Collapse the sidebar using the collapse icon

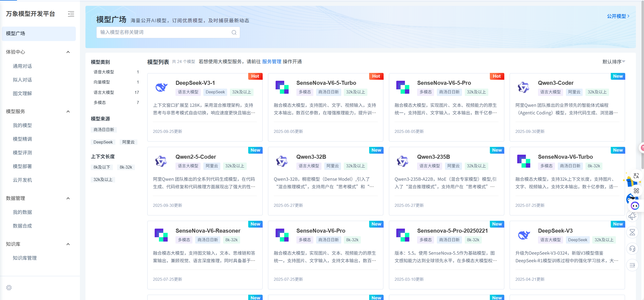[71, 14]
